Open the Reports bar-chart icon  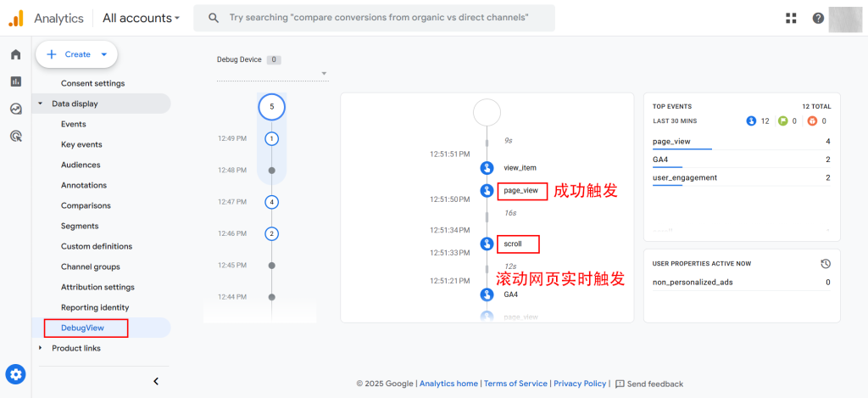[x=15, y=81]
